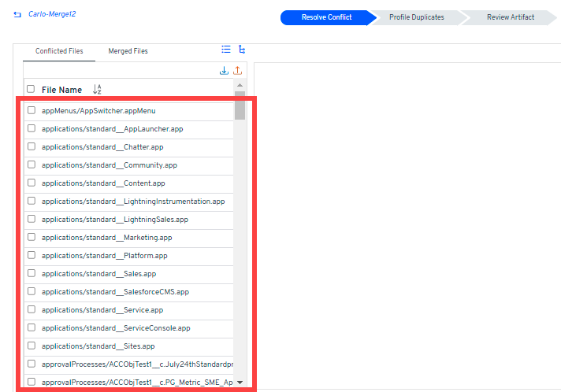The height and width of the screenshot is (392, 561).
Task: Go to Review Artifact step
Action: [510, 17]
